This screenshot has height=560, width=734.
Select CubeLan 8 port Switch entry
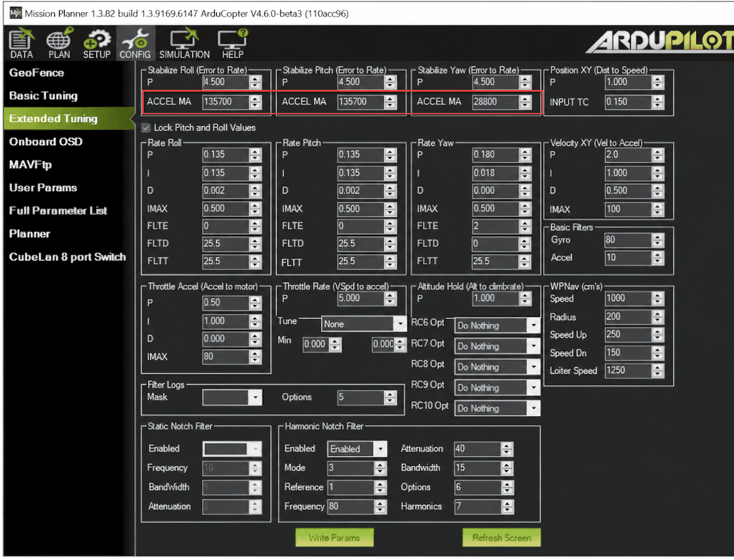67,257
